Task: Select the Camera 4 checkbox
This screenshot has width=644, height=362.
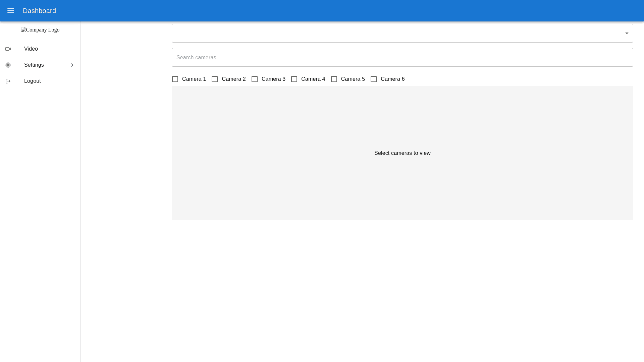Action: click(294, 79)
